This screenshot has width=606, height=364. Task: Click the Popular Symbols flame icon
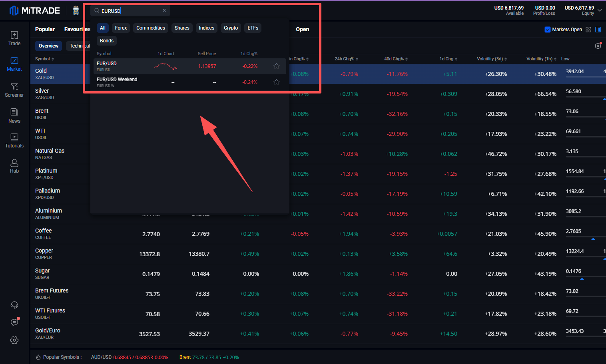pyautogui.click(x=39, y=357)
